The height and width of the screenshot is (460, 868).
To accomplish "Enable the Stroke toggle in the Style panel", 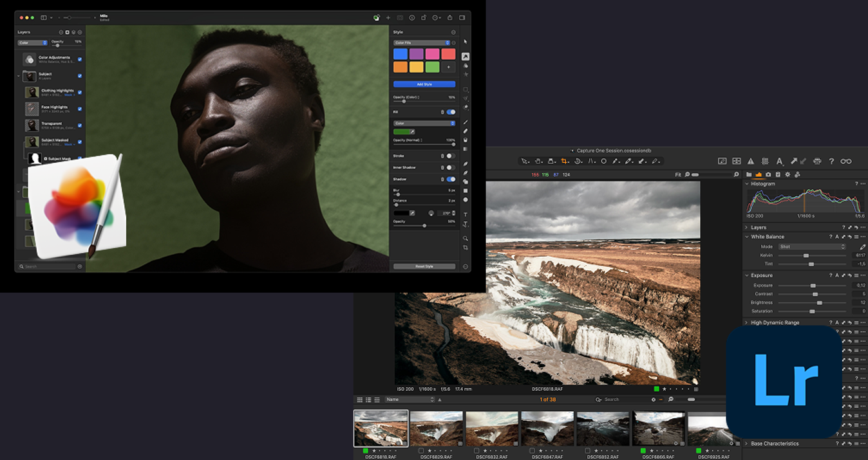I will [x=451, y=156].
